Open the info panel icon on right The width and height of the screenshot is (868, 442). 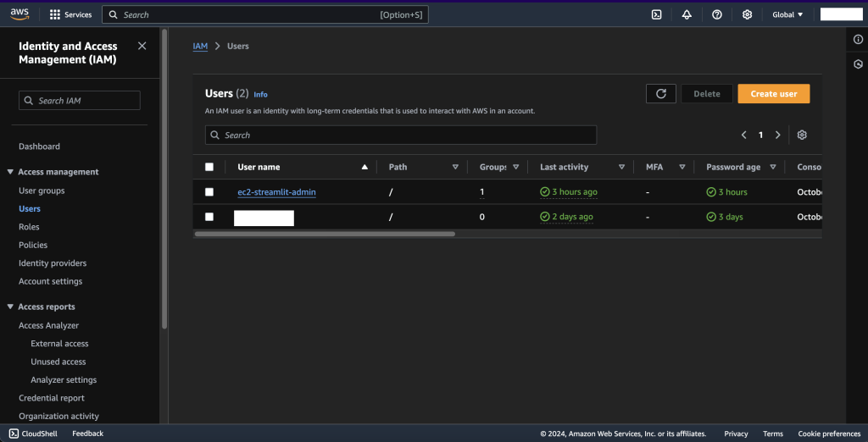pos(858,39)
